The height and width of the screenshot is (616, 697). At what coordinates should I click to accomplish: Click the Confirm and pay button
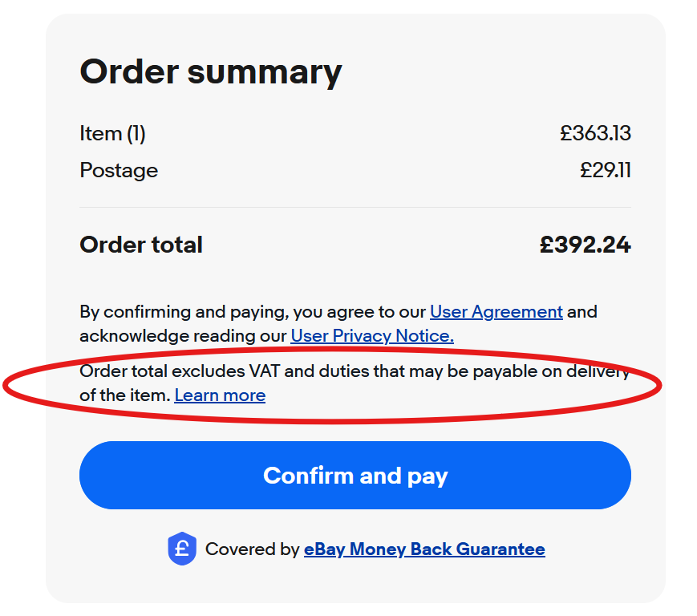[x=355, y=476]
